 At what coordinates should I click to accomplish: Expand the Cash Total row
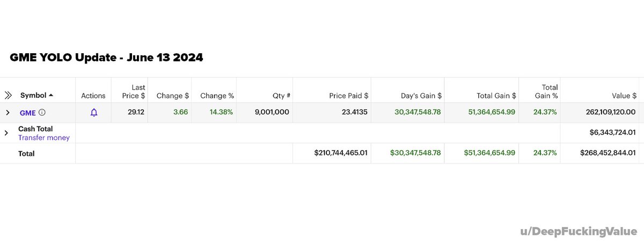(8, 133)
